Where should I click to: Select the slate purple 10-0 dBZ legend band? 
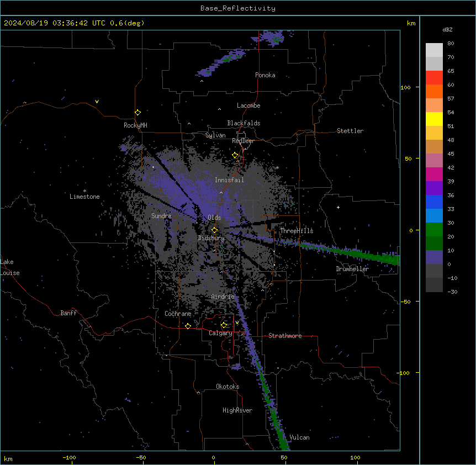[434, 257]
